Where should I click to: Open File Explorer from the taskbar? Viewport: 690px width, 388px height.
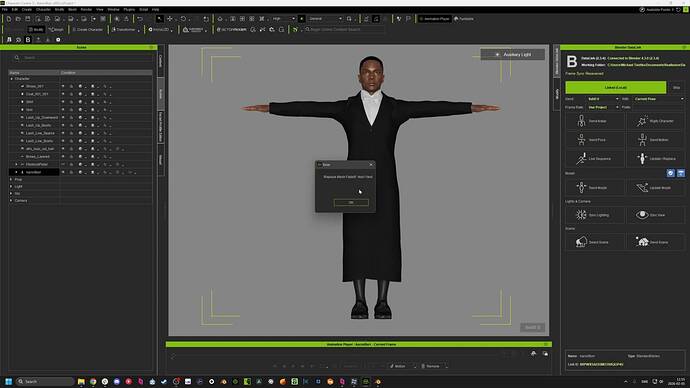[x=81, y=381]
